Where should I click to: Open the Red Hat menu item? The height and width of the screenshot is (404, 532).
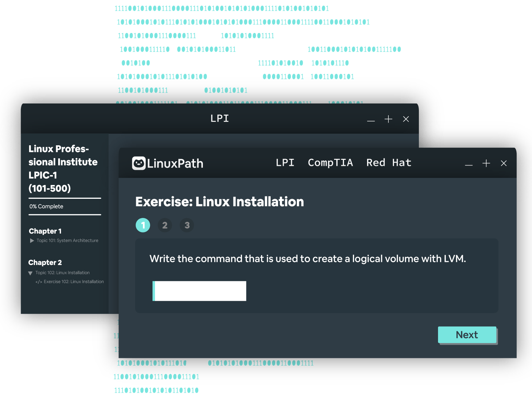(x=389, y=163)
